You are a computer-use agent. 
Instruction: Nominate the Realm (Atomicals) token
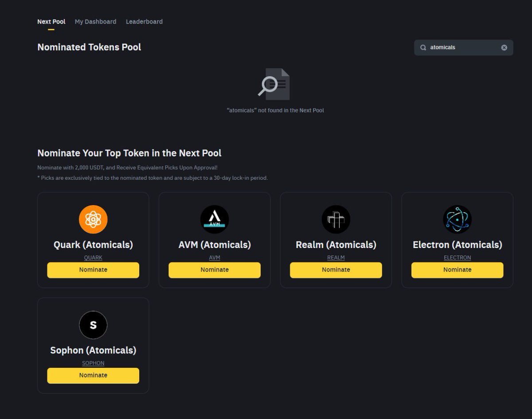tap(336, 270)
